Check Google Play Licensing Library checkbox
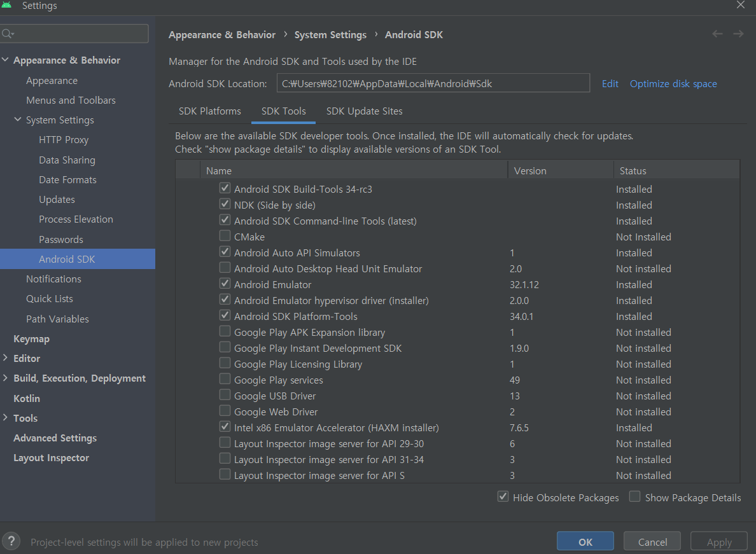This screenshot has width=756, height=554. 225,363
